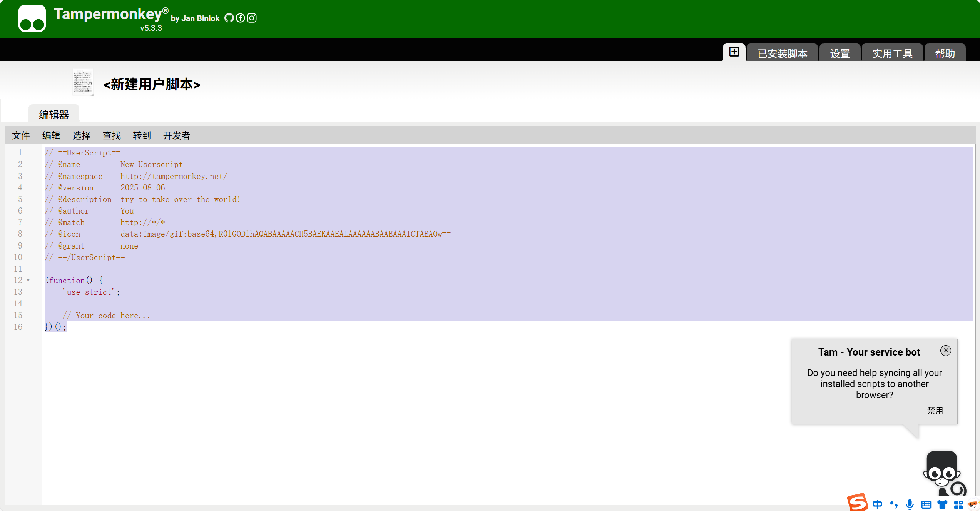Switch to 已安装脚本 tab
The image size is (980, 511).
pyautogui.click(x=782, y=53)
